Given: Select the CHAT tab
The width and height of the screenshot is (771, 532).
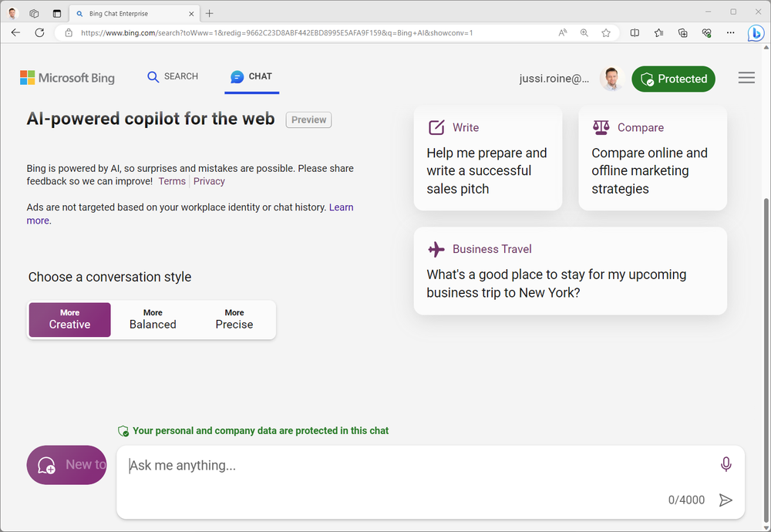Looking at the screenshot, I should (251, 76).
